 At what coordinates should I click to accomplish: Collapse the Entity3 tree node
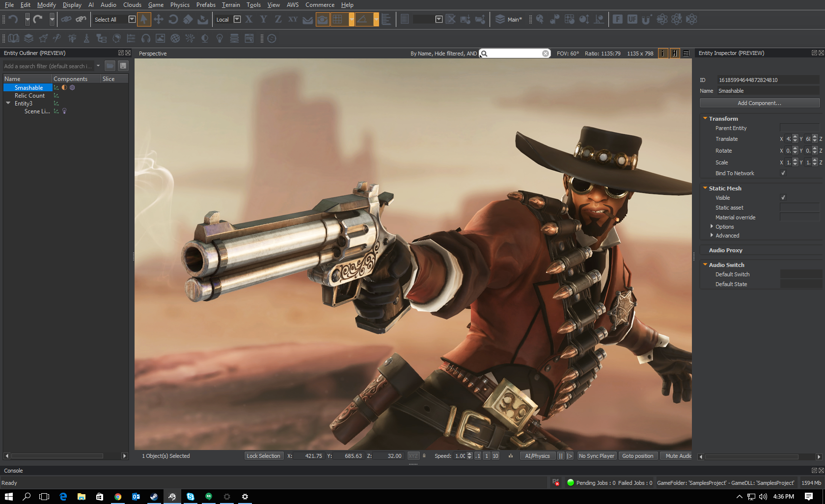point(8,103)
